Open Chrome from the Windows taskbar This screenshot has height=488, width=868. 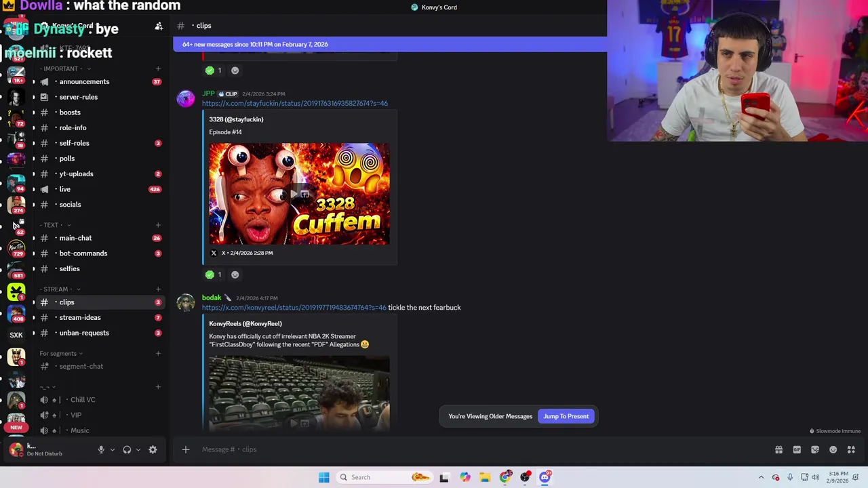(x=505, y=477)
